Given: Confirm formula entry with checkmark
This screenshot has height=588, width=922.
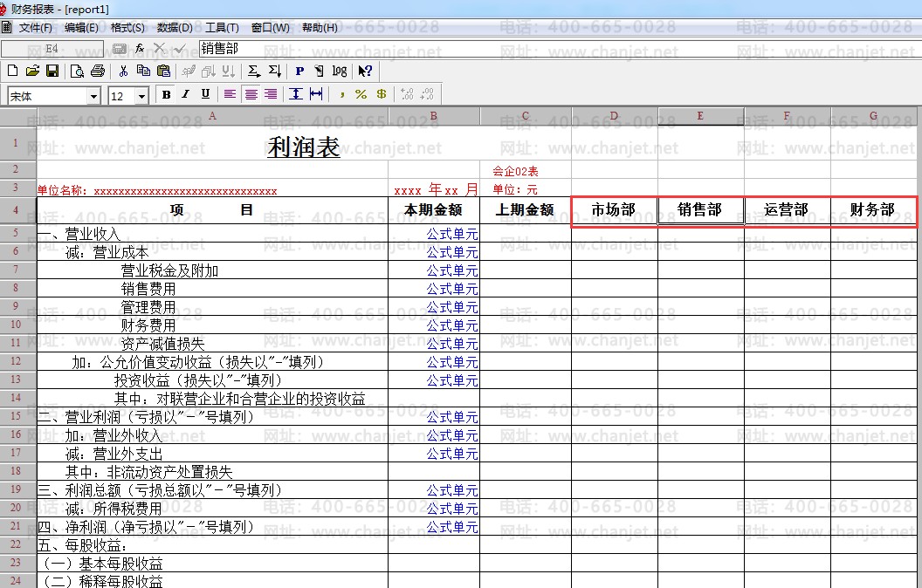Looking at the screenshot, I should click(179, 49).
